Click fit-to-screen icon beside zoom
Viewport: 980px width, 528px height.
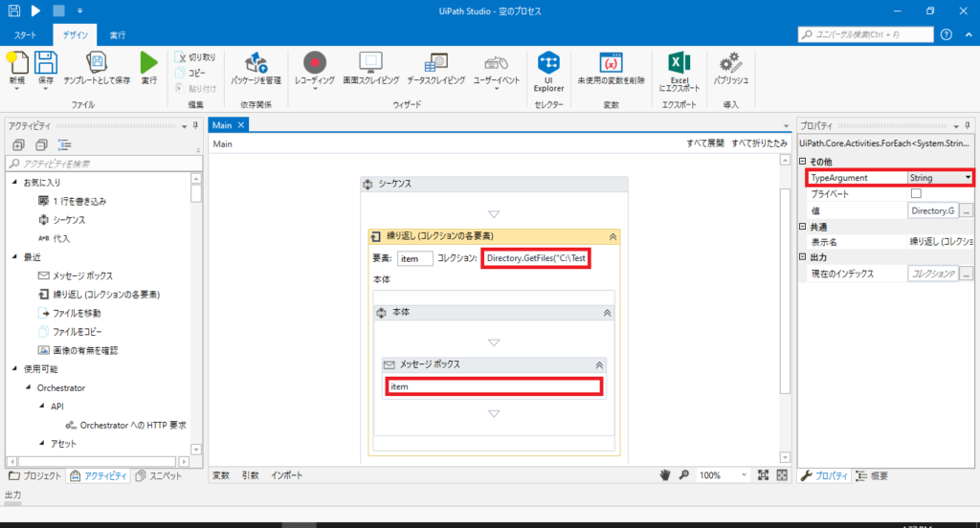(x=763, y=475)
